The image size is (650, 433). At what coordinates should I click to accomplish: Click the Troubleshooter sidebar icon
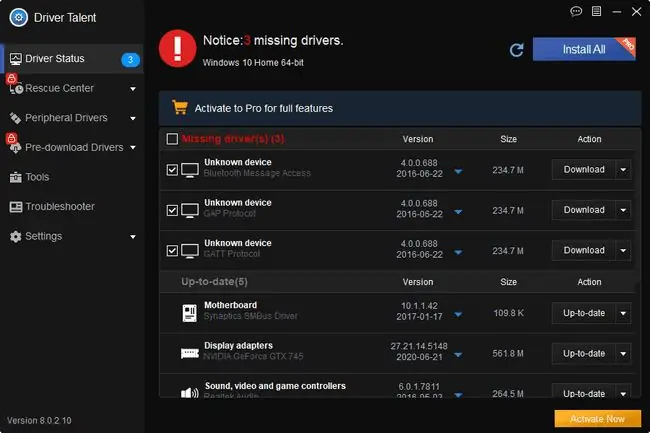15,207
